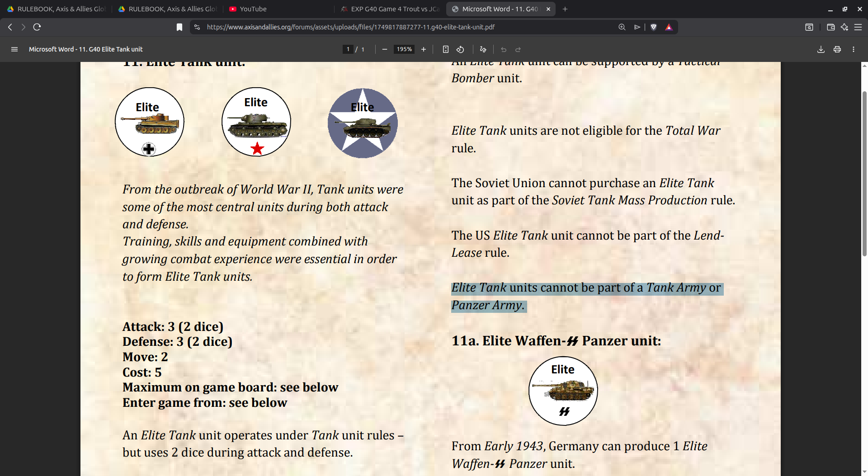Open the PDF more options menu
The height and width of the screenshot is (476, 868).
854,49
